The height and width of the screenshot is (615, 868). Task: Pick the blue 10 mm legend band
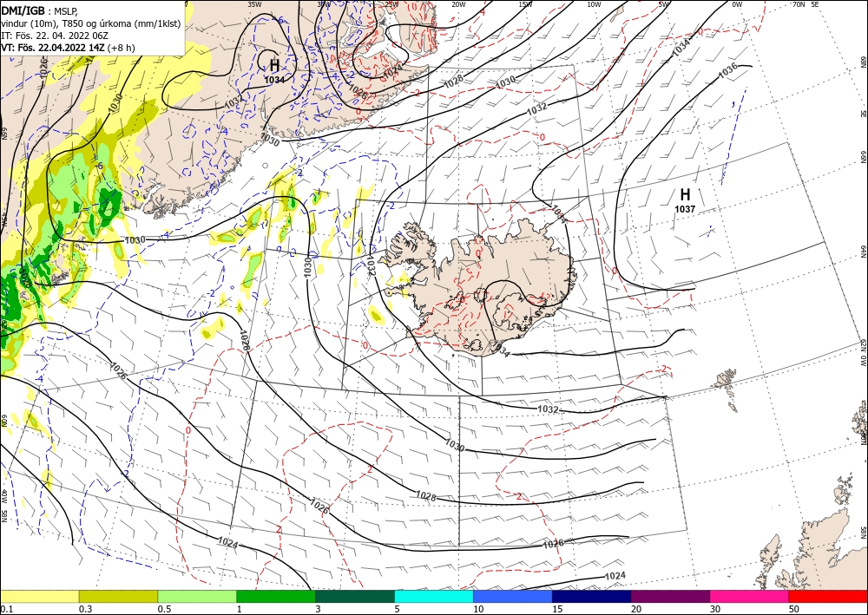coord(513,596)
